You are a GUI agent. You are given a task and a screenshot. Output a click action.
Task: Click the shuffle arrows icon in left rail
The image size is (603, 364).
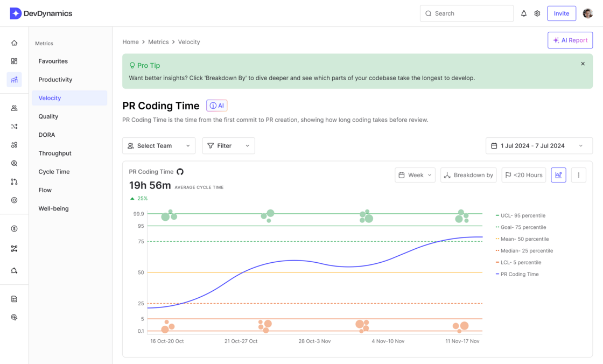coord(14,127)
